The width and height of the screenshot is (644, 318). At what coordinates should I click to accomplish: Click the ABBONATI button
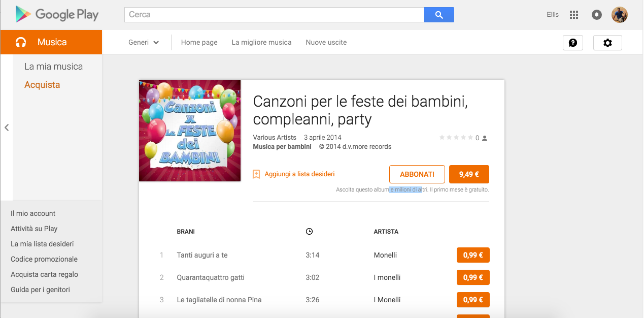click(x=417, y=174)
